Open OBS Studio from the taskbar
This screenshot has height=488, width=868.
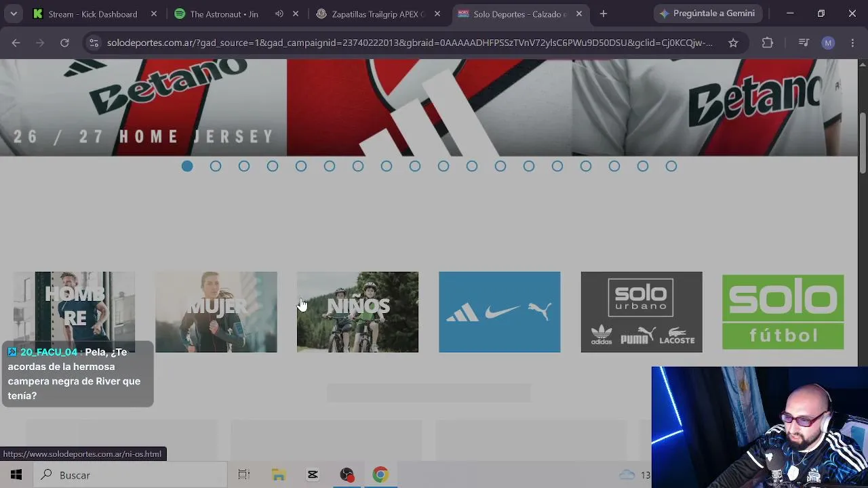[347, 475]
